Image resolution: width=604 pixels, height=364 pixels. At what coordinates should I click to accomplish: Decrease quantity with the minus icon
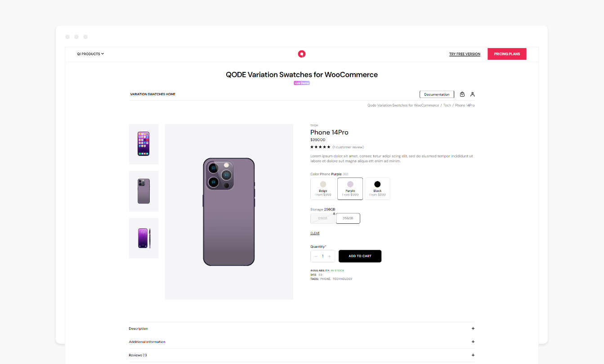coord(316,256)
